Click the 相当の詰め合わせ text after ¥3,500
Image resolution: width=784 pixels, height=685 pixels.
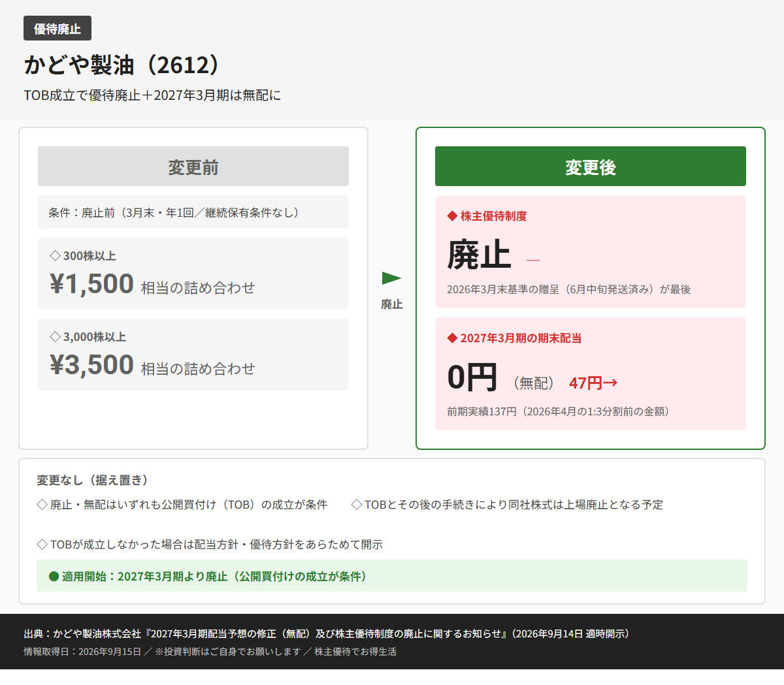[198, 369]
